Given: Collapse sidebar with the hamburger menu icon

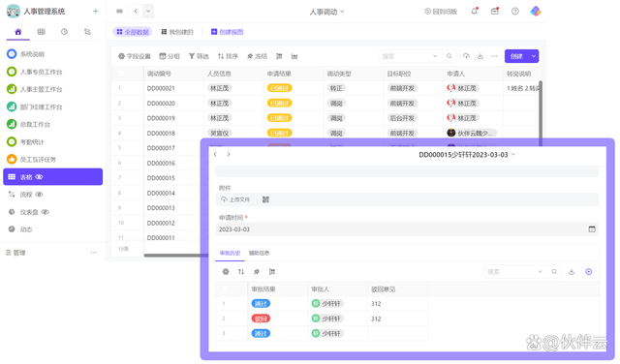Looking at the screenshot, I should click(x=119, y=11).
